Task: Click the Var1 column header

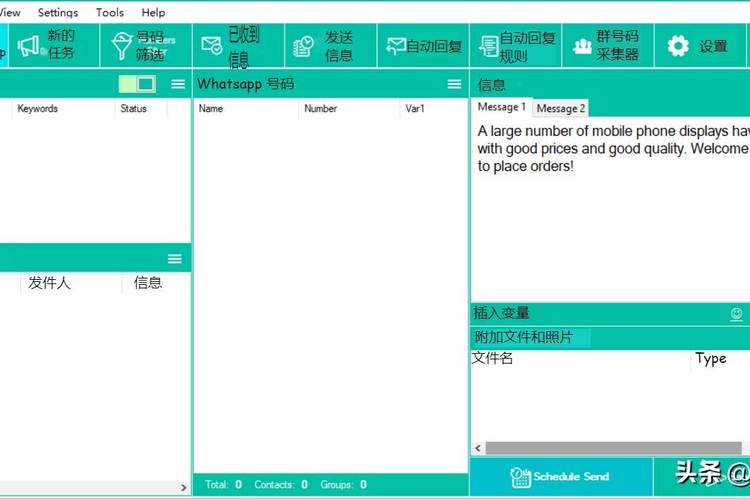Action: 434,109
